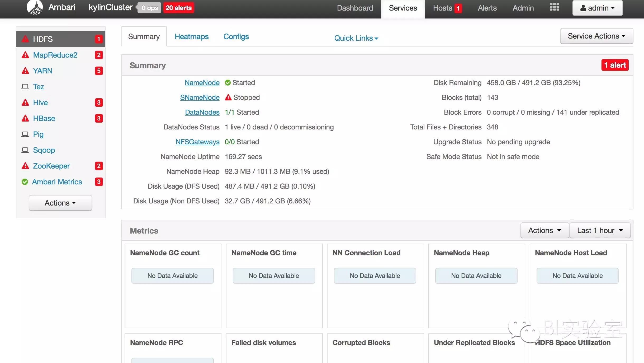Click the ZooKeeper alert count badge

pyautogui.click(x=99, y=166)
